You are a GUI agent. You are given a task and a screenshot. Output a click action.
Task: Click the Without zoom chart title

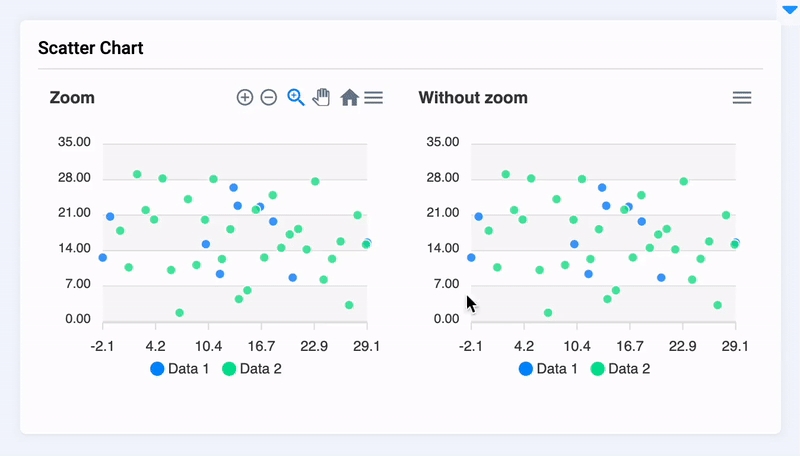point(473,97)
